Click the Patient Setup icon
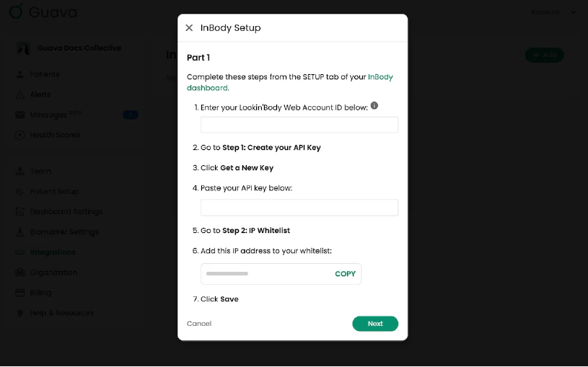Viewport: 588px width, 367px height. [20, 192]
